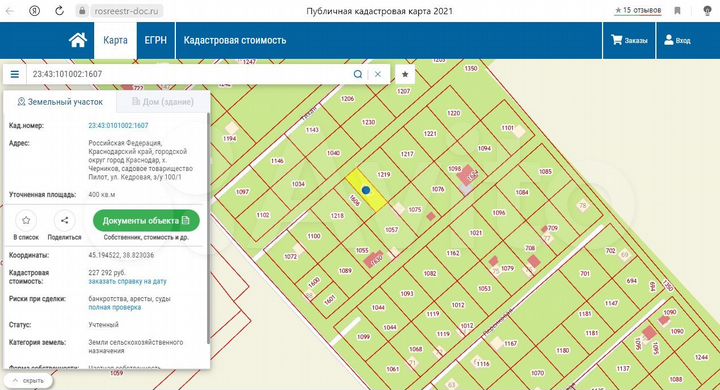Clear the search with the X icon
Viewport: 720px width, 390px height.
(x=377, y=74)
